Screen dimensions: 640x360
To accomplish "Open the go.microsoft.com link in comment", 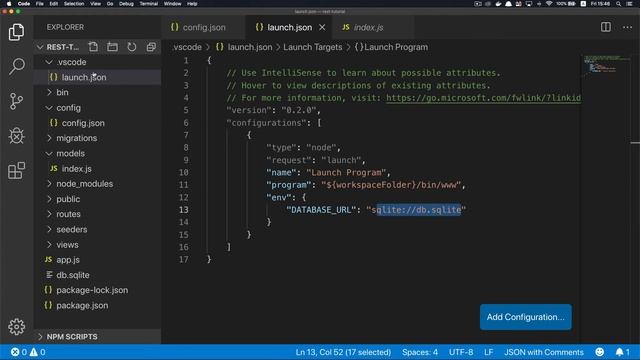I will (x=483, y=98).
